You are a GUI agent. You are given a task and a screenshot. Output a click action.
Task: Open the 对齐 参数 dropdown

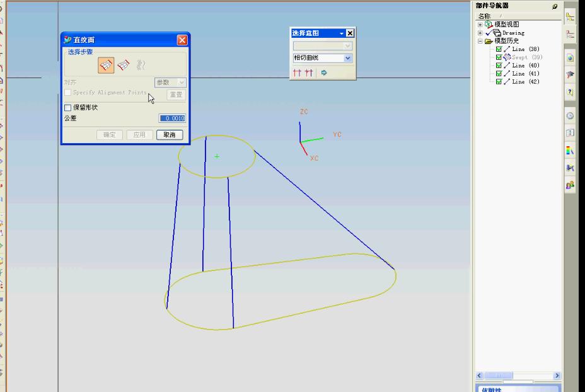coord(170,83)
